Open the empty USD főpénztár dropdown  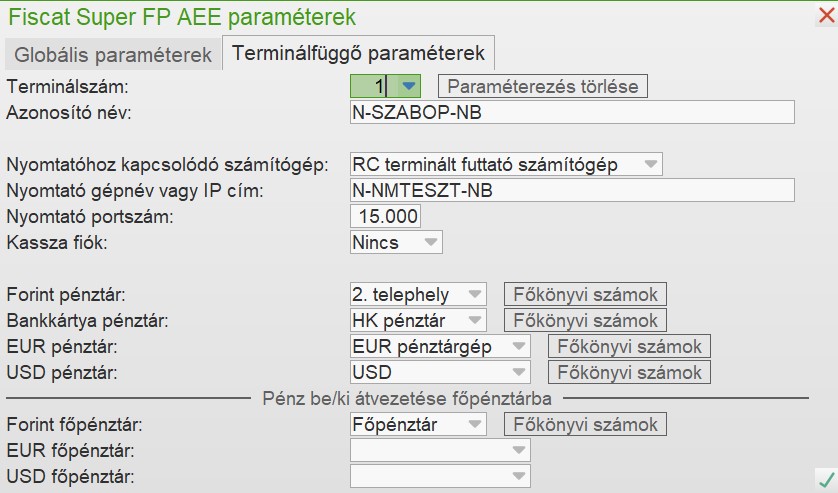(x=519, y=476)
